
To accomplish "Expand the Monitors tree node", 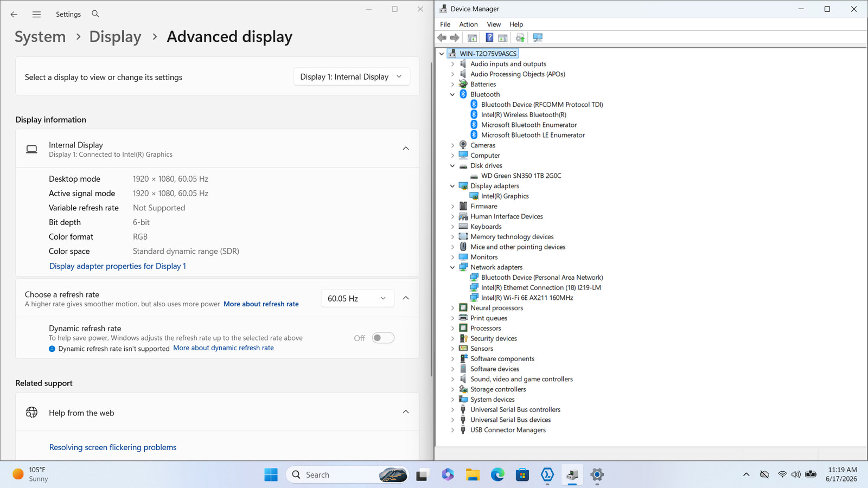I will [452, 257].
